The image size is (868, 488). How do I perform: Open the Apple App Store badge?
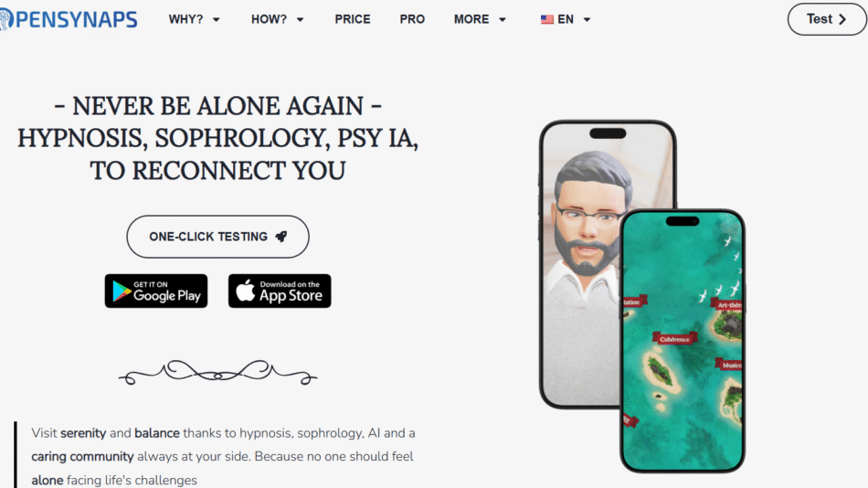(x=280, y=291)
